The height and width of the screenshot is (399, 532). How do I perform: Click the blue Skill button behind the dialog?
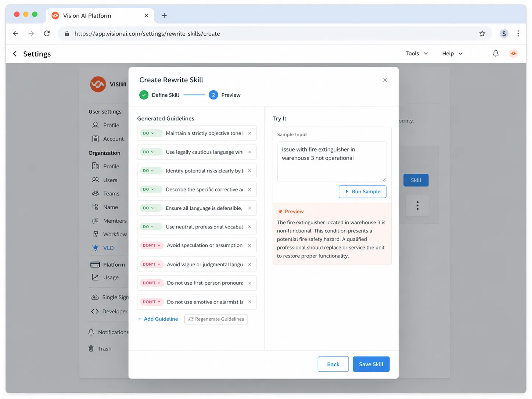[416, 180]
